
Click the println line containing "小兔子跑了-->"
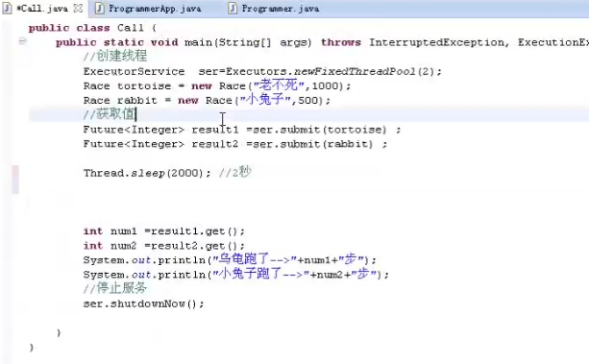[x=236, y=274]
